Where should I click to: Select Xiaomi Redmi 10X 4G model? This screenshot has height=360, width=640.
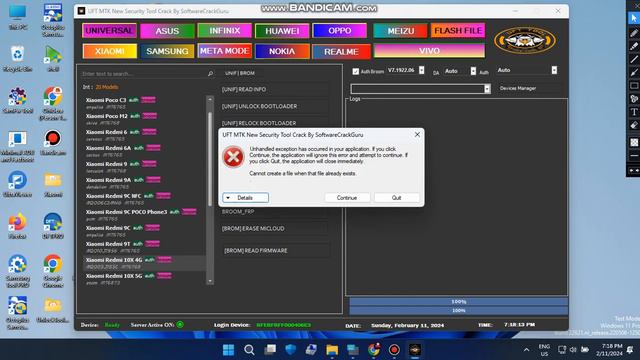(x=144, y=263)
